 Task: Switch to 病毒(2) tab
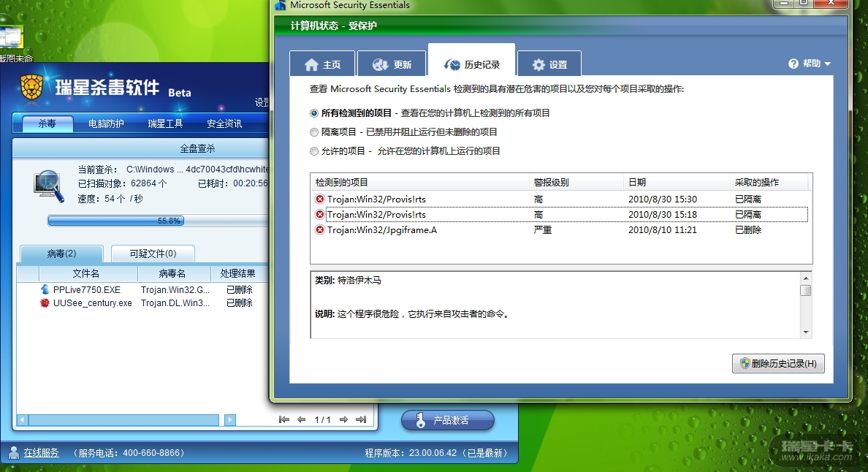tap(61, 254)
